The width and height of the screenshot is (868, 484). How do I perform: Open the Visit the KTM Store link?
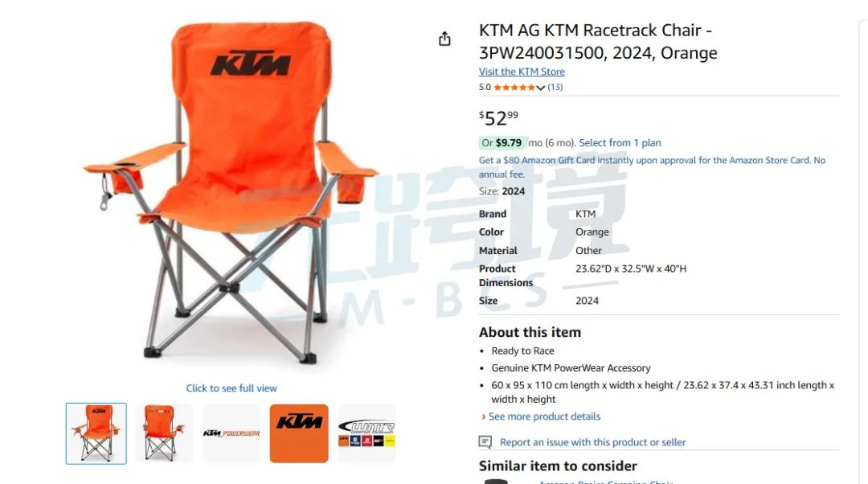click(x=522, y=72)
